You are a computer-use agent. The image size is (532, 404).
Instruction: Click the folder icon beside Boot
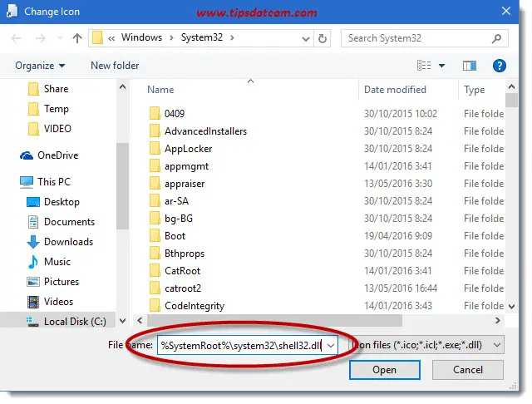155,236
